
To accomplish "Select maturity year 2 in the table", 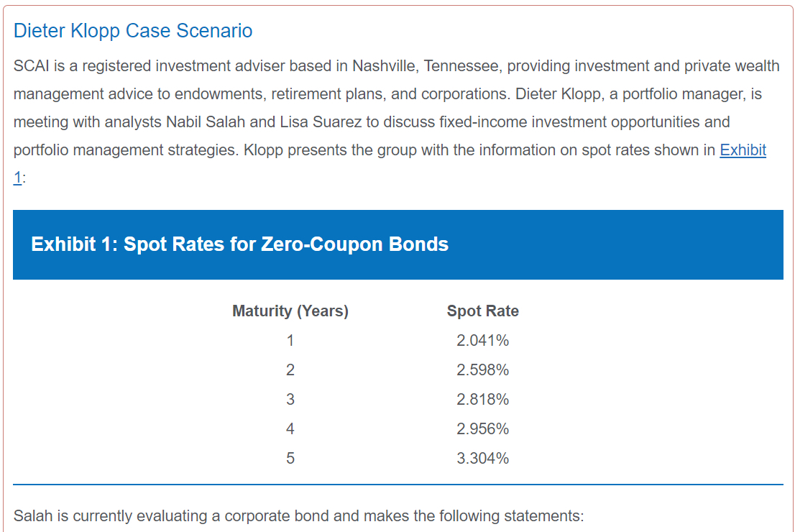I will [x=290, y=370].
